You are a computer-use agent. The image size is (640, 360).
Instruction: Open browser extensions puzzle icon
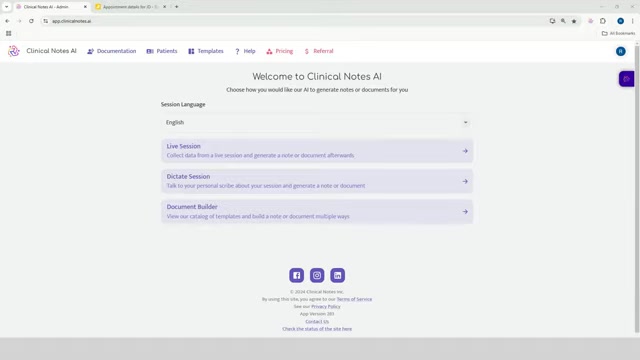(603, 21)
